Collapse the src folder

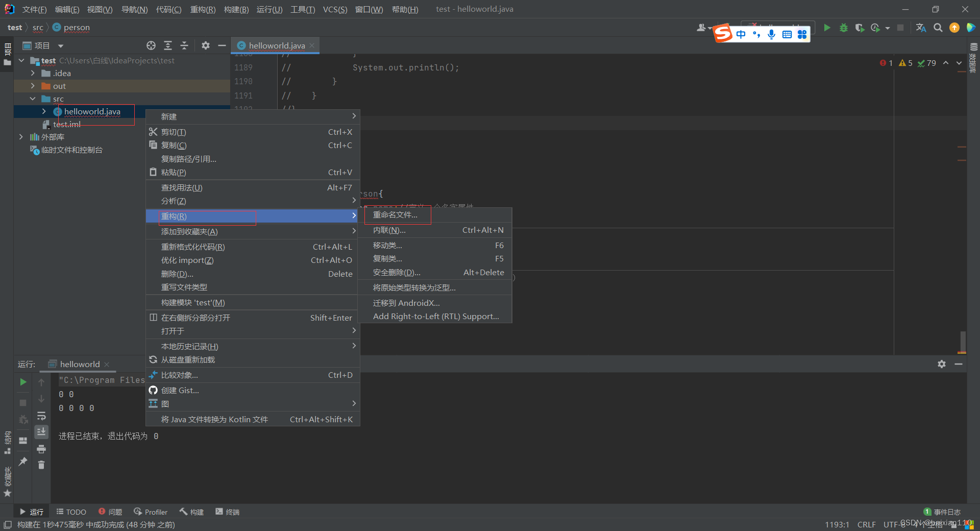point(33,99)
